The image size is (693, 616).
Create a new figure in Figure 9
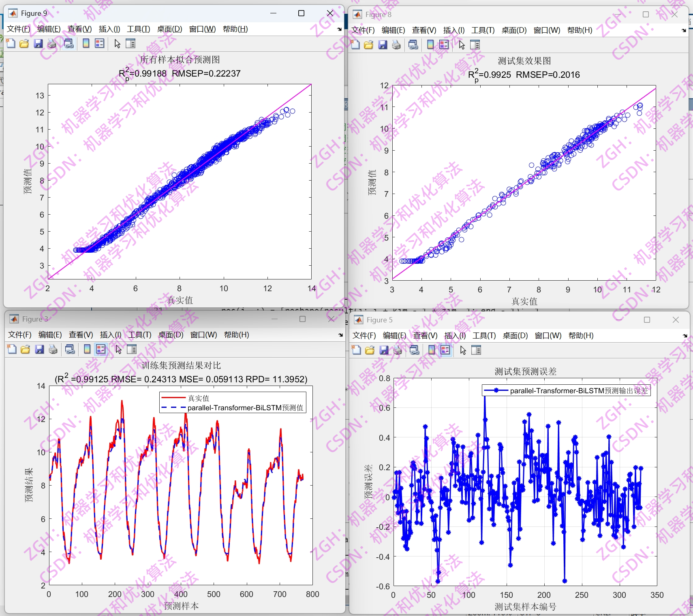[11, 43]
